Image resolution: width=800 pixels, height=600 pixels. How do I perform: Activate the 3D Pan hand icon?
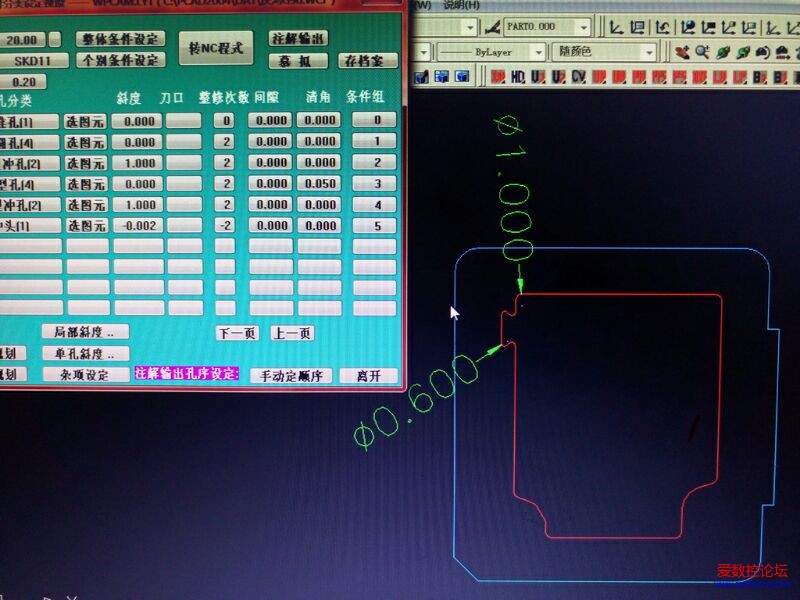tap(682, 52)
